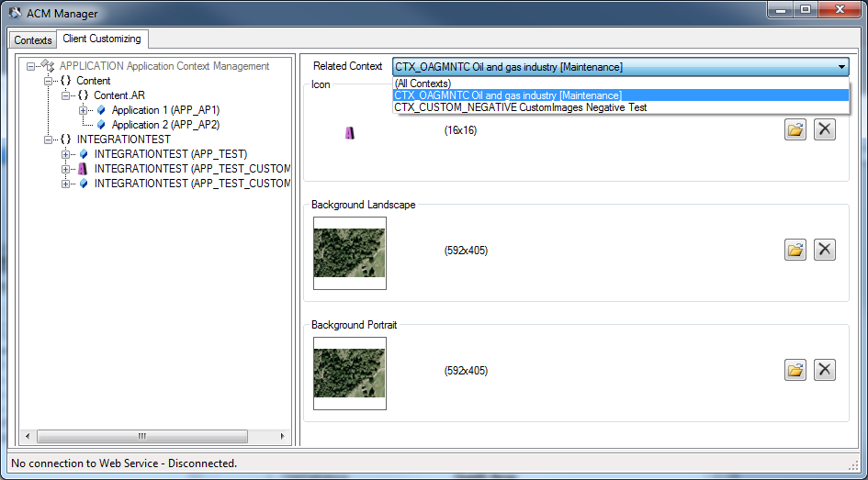Viewport: 868px width, 480px height.
Task: Open folder to choose Background Landscape image
Action: coord(795,250)
